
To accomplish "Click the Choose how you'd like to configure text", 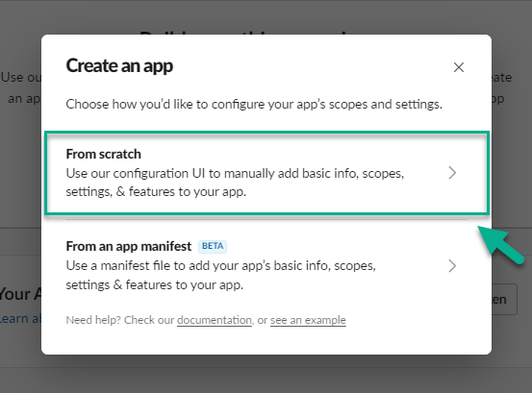I will click(254, 104).
